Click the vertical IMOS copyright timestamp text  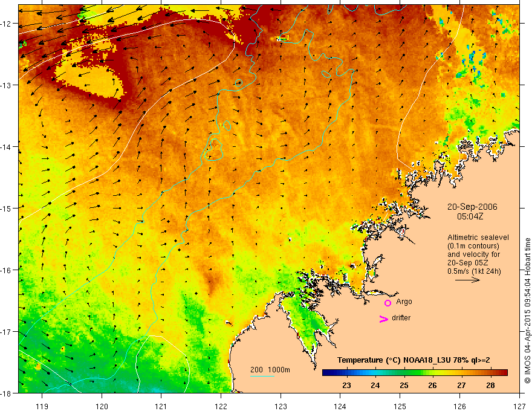pyautogui.click(x=527, y=311)
